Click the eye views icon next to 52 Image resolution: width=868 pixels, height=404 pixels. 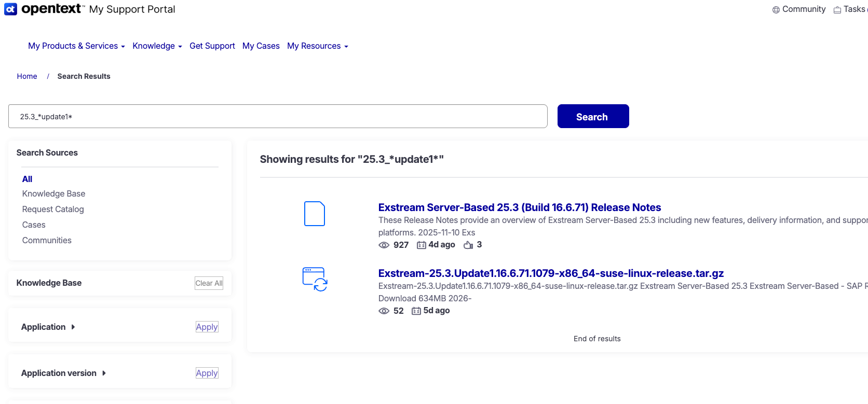pyautogui.click(x=384, y=311)
